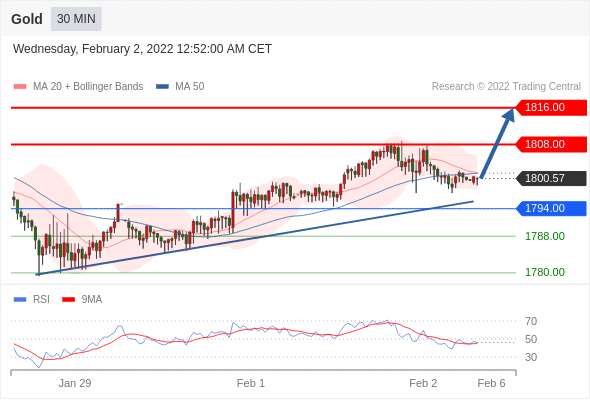Click the 1780.00 support level label

point(545,272)
